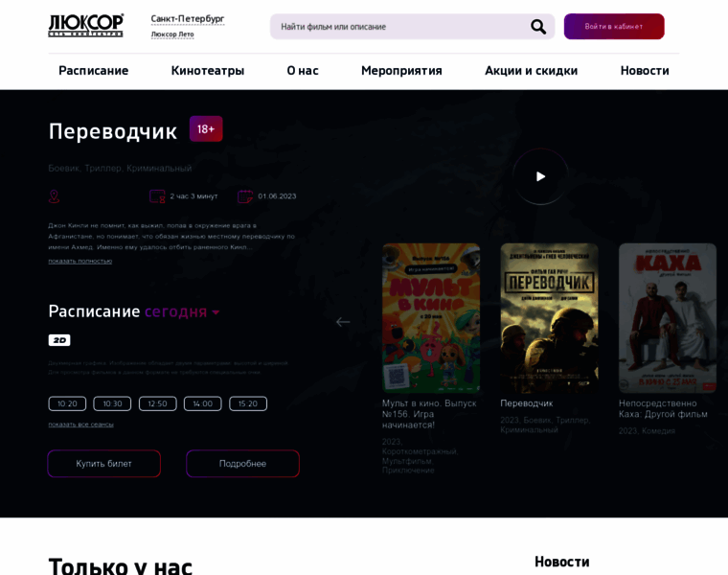Screen dimensions: 728x575
Task: Open the Акции и скидки menu item
Action: pos(531,71)
